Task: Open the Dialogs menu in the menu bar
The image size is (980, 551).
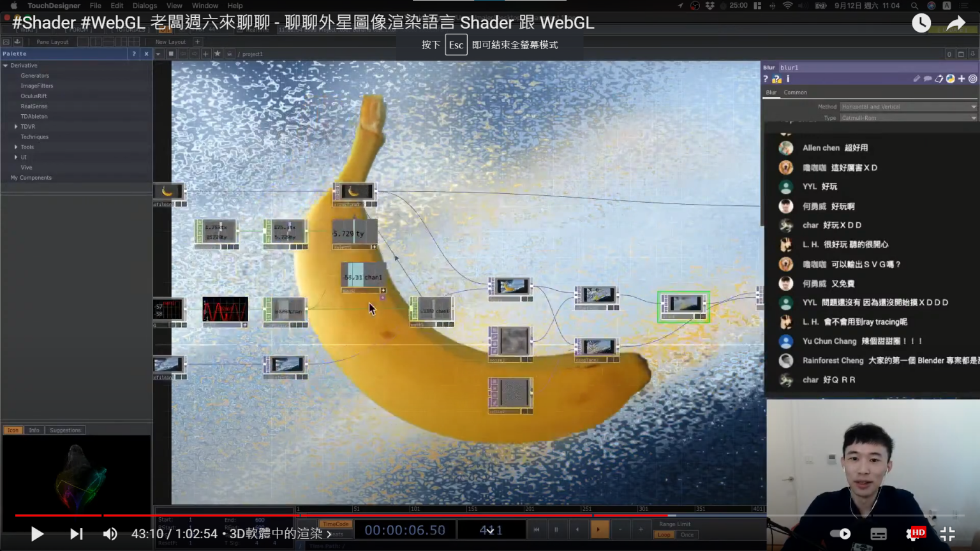Action: tap(144, 6)
